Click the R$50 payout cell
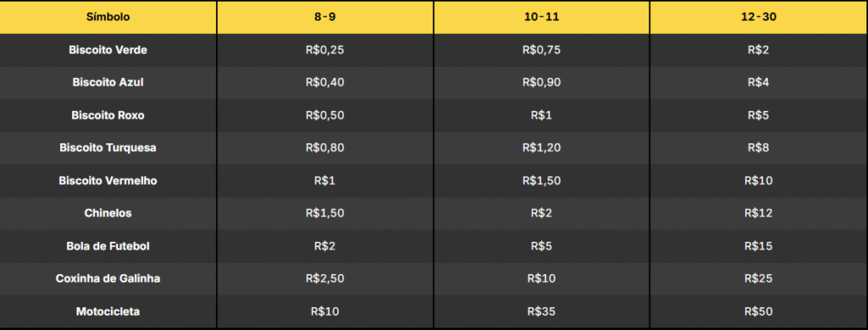868x330 pixels. 759,311
